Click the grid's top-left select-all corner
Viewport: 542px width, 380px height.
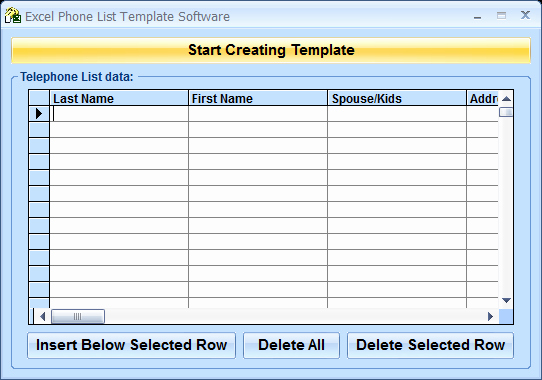[39, 98]
